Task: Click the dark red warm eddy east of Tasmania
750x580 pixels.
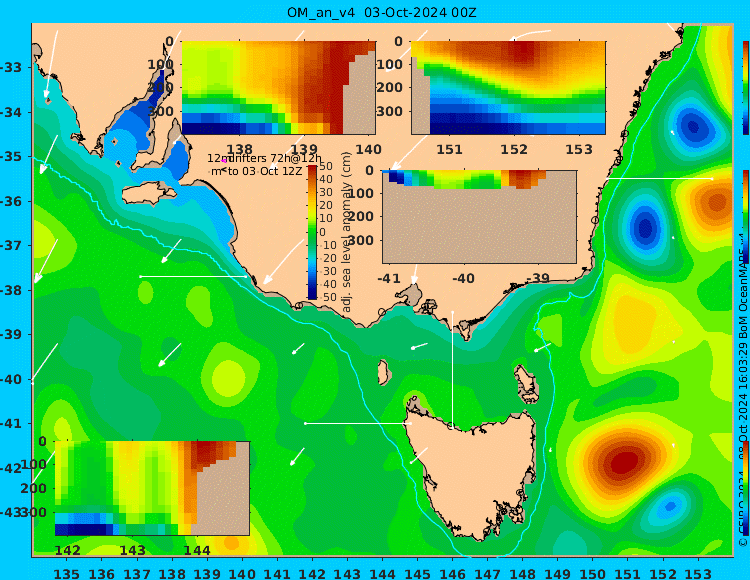Action: click(623, 462)
